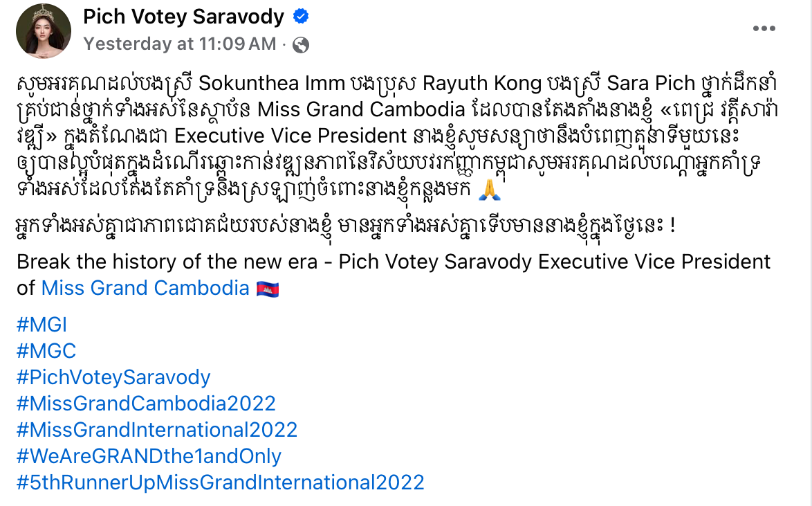Open the #WeAreGRANDthe1andOnly hashtag

pos(149,456)
